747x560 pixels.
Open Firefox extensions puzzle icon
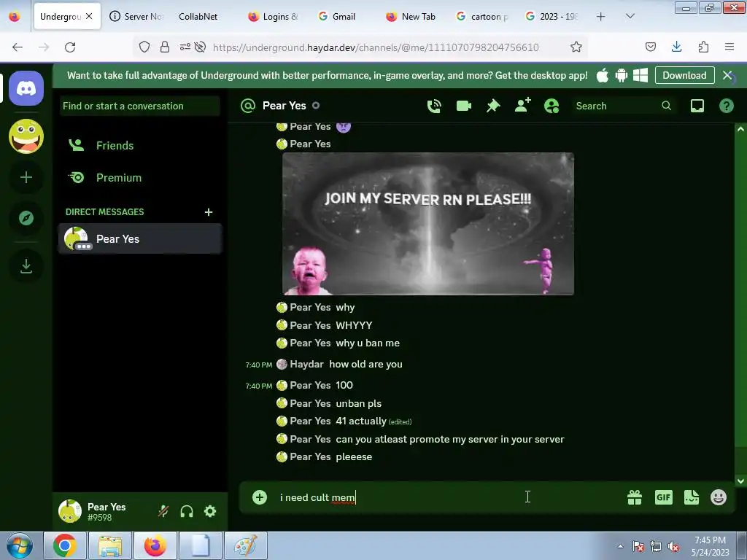pos(703,47)
